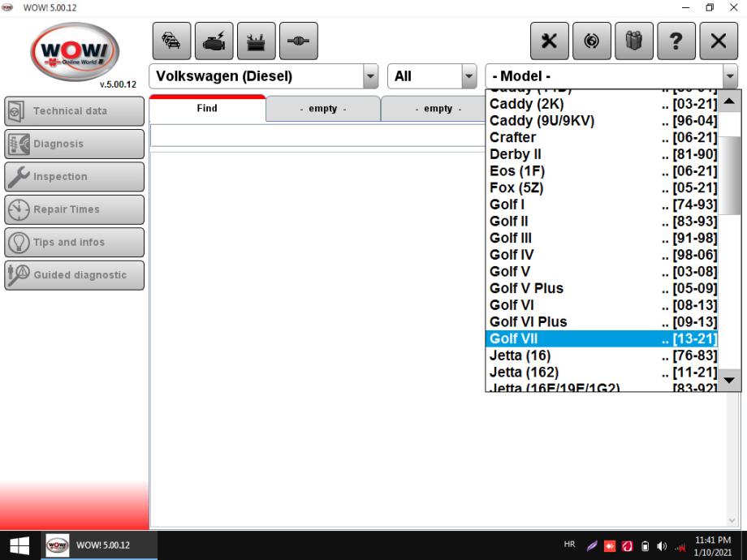Click the connector plug toolbar icon
This screenshot has width=747, height=560.
pyautogui.click(x=299, y=41)
